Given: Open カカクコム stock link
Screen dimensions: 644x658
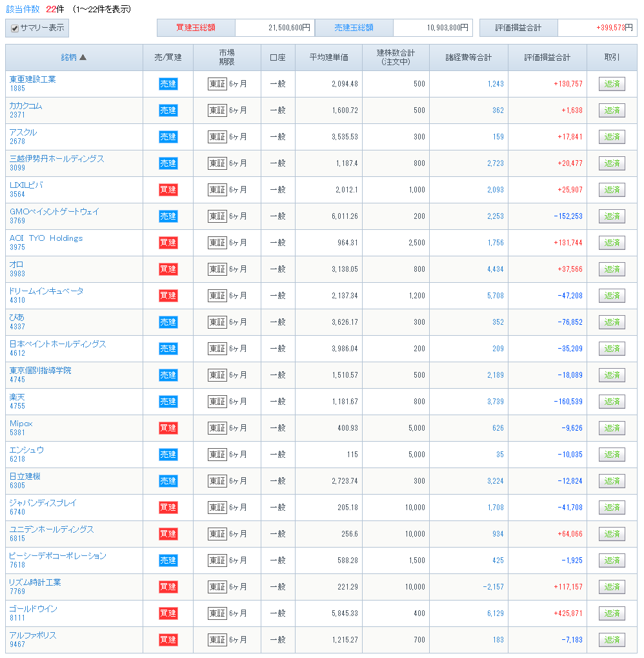Looking at the screenshot, I should point(26,106).
